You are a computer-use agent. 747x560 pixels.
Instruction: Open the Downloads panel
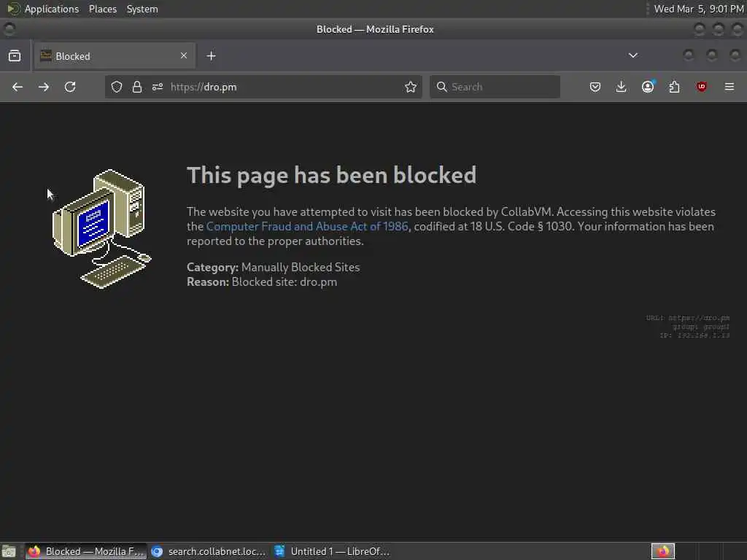tap(622, 87)
